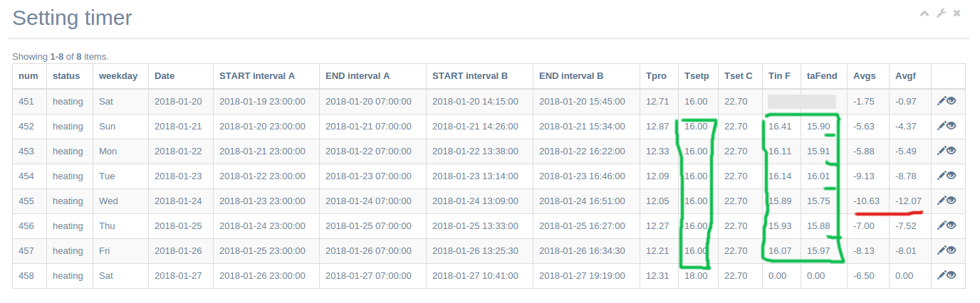Image resolution: width=980 pixels, height=303 pixels.
Task: Collapse the Setting timer panel with chevron
Action: [x=924, y=13]
